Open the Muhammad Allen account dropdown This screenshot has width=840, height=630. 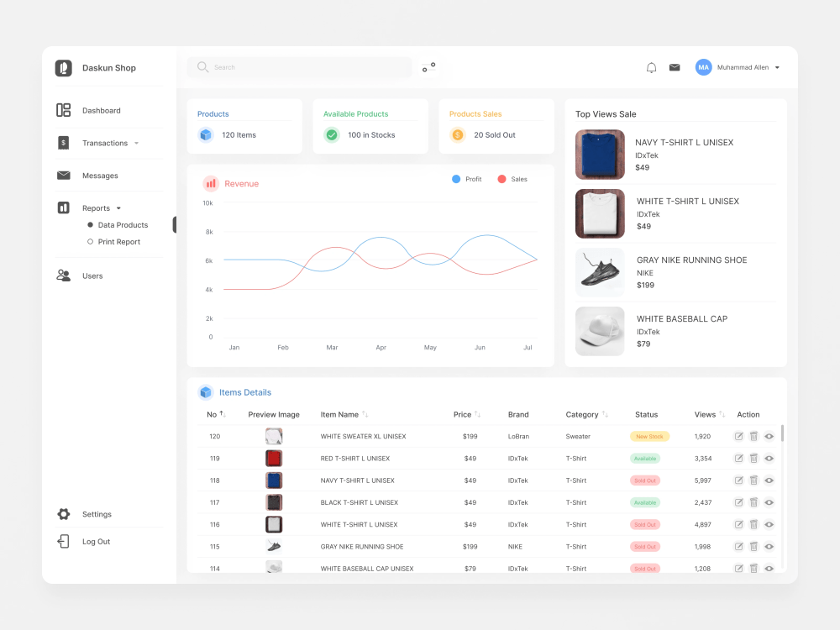point(777,67)
